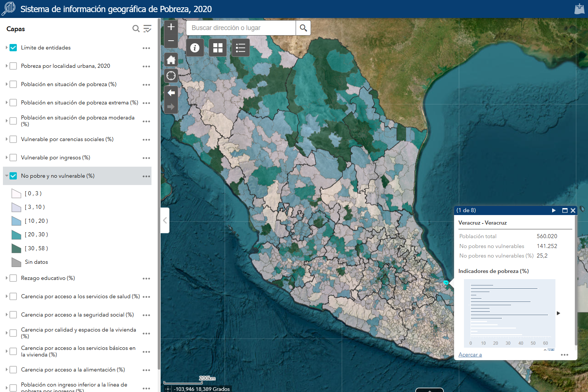Collapse the left side panel

(165, 220)
